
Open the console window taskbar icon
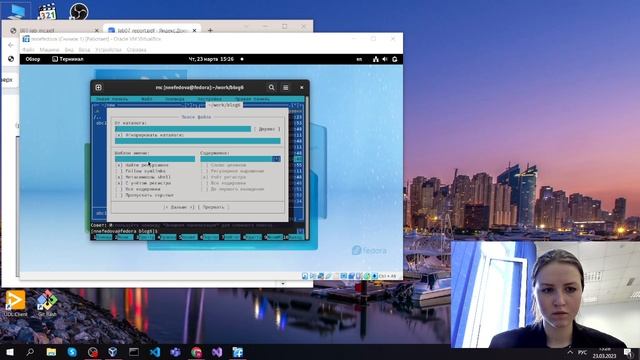pos(134,352)
